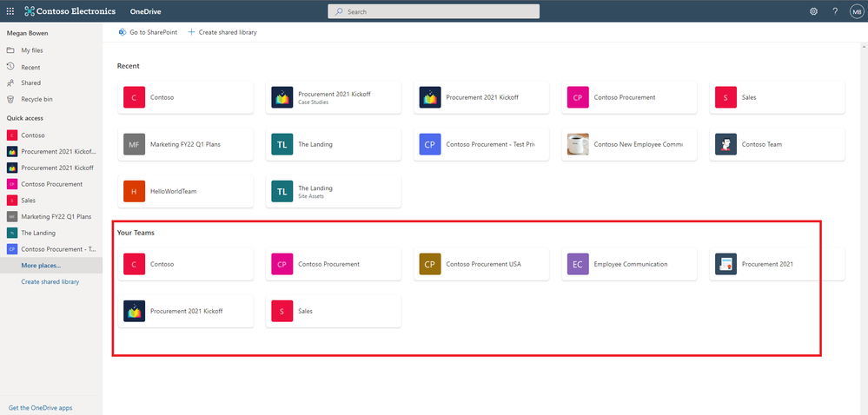Open the MB account avatar
The image size is (868, 415).
click(x=857, y=11)
